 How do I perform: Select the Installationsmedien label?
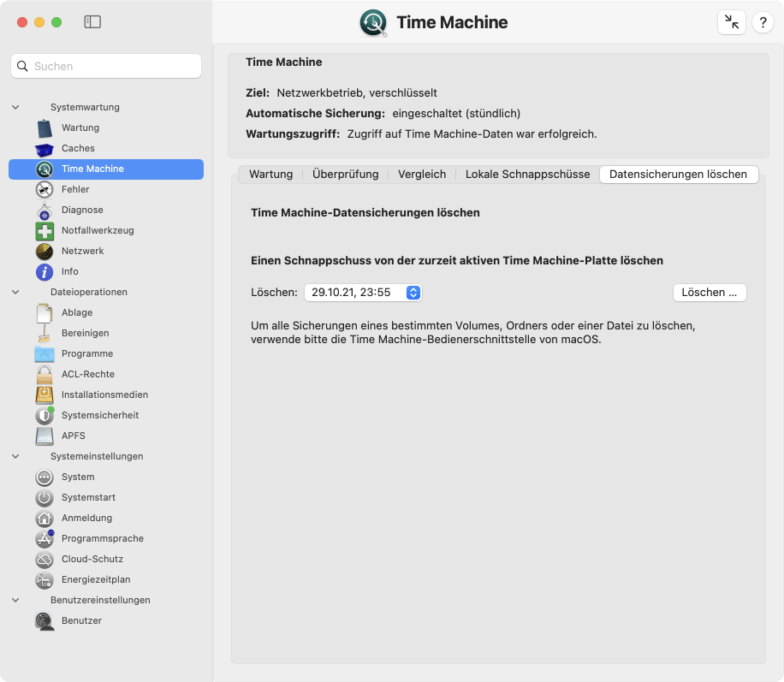tap(104, 395)
